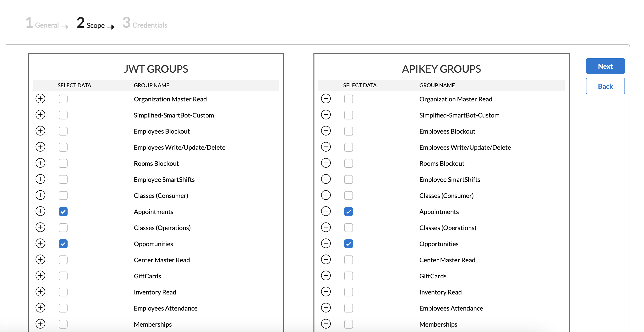Check JWT Organization Master Read checkbox
This screenshot has width=644, height=332.
pos(63,99)
